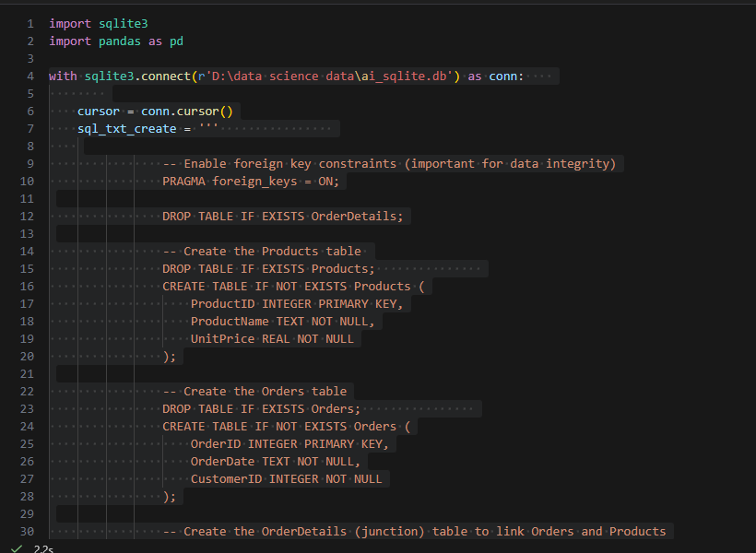This screenshot has height=553, width=756.
Task: Click line number 30 in the gutter
Action: click(27, 531)
